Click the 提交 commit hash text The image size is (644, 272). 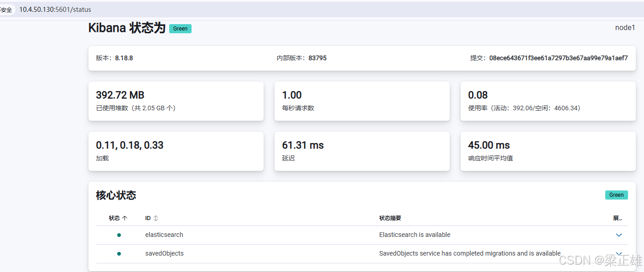(x=549, y=58)
